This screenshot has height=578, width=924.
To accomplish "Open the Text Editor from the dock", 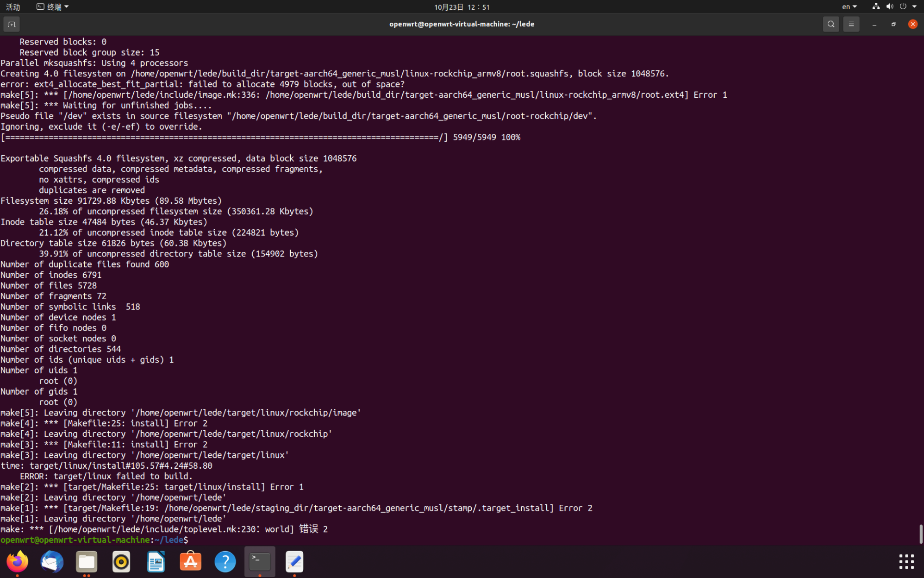I will [x=294, y=562].
